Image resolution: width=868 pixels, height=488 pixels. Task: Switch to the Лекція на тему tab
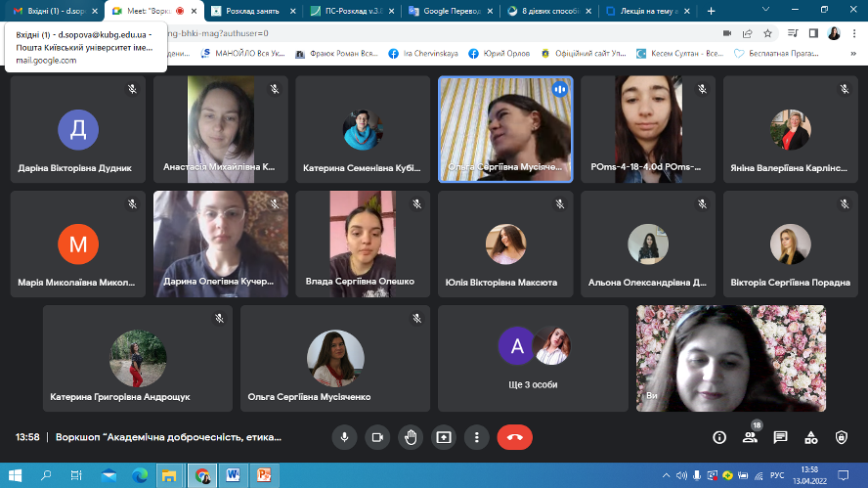point(648,11)
